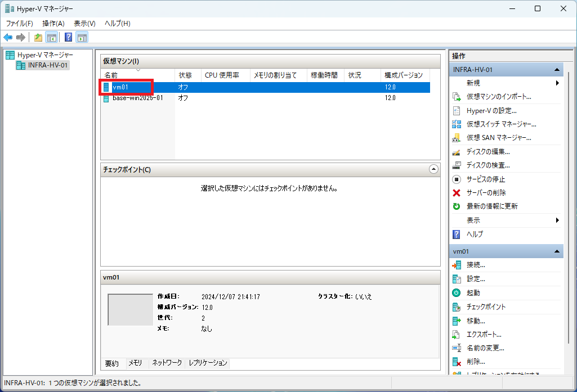Viewport: 577px width, 392px height.
Task: Click the 移動 move icon
Action: [457, 321]
